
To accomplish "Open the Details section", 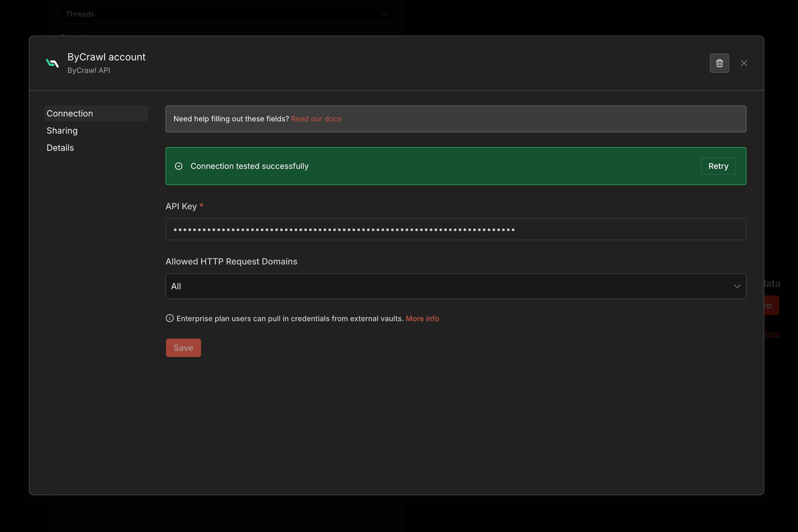I will point(60,148).
